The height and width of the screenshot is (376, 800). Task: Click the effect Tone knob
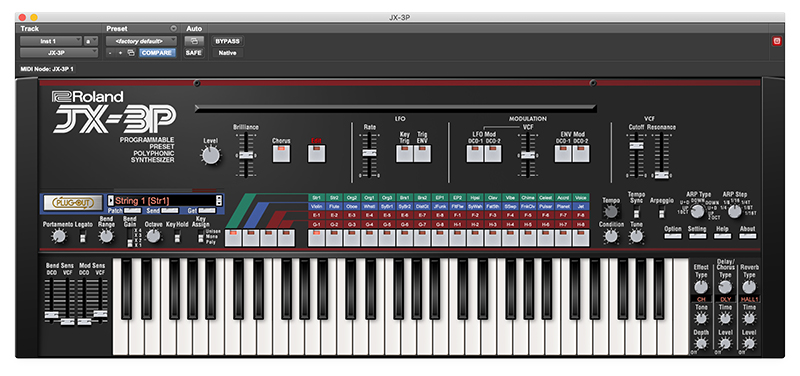(701, 318)
